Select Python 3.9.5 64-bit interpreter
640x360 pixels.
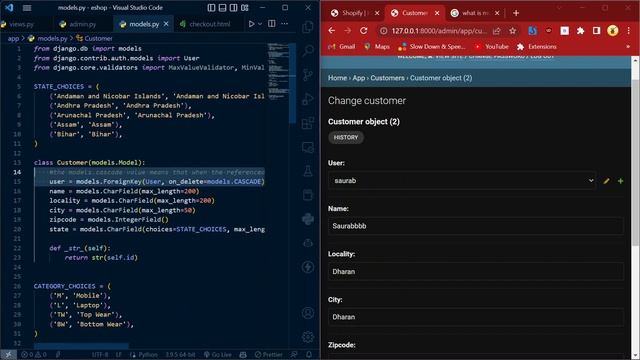click(x=180, y=355)
